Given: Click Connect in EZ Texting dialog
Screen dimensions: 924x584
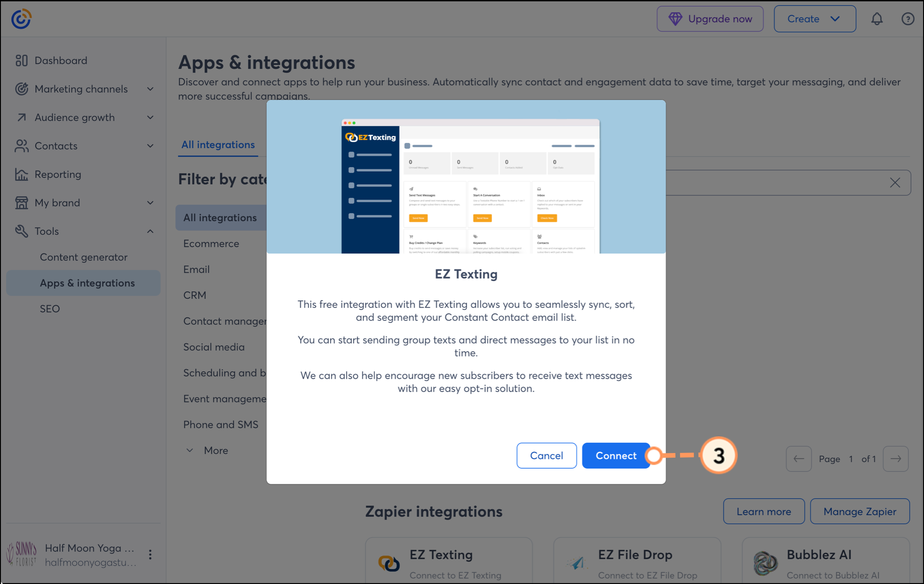Looking at the screenshot, I should (x=616, y=455).
